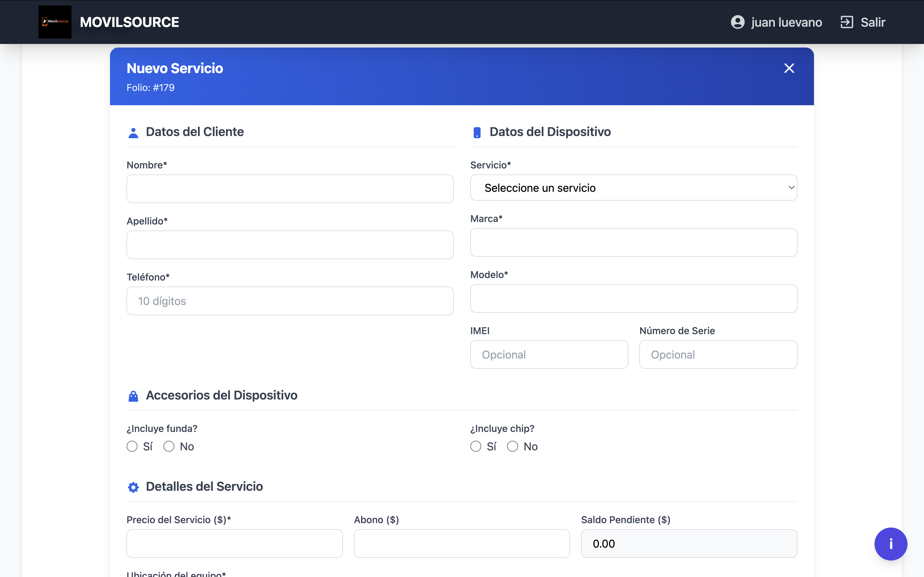Click the Movilsource logo
The image size is (924, 577).
(55, 22)
